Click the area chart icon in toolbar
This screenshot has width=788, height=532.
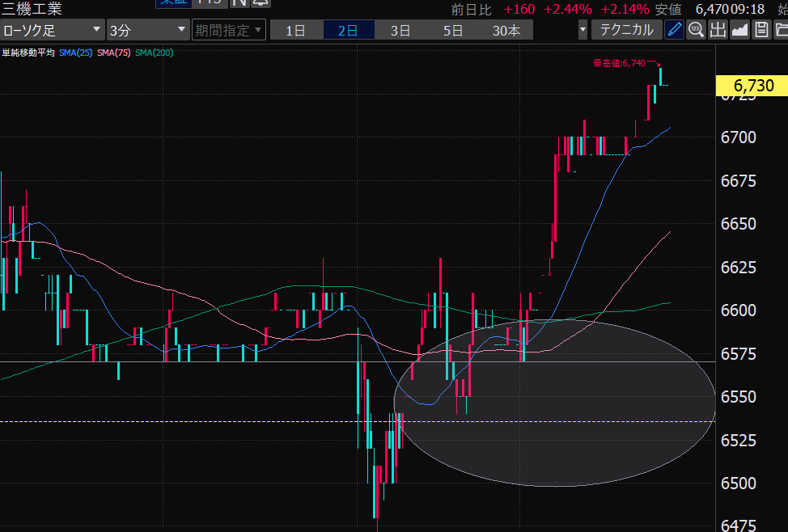[739, 31]
